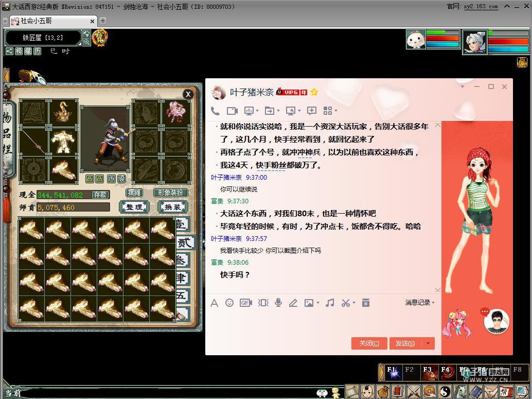
Task: Expand the send image dropdown arrow
Action: coord(318,303)
